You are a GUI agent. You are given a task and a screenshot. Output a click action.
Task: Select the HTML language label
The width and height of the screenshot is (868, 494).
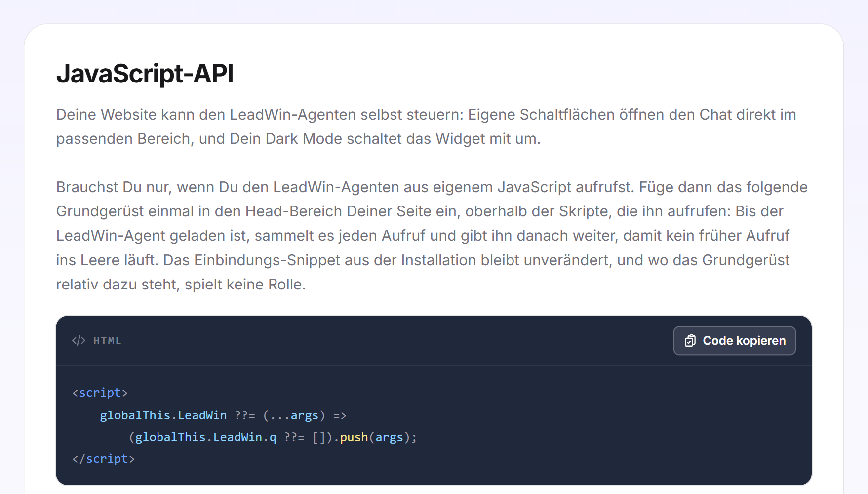107,341
